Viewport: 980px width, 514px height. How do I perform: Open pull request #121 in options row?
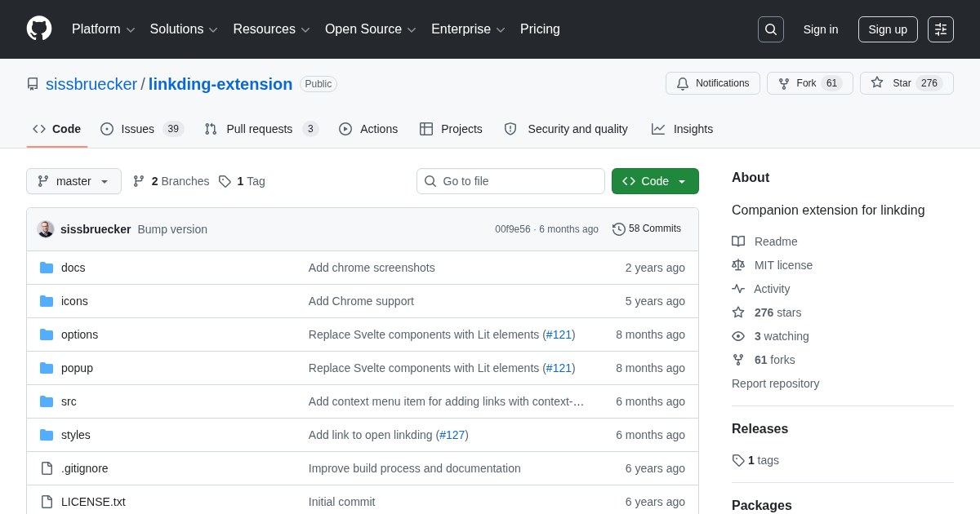click(x=559, y=335)
